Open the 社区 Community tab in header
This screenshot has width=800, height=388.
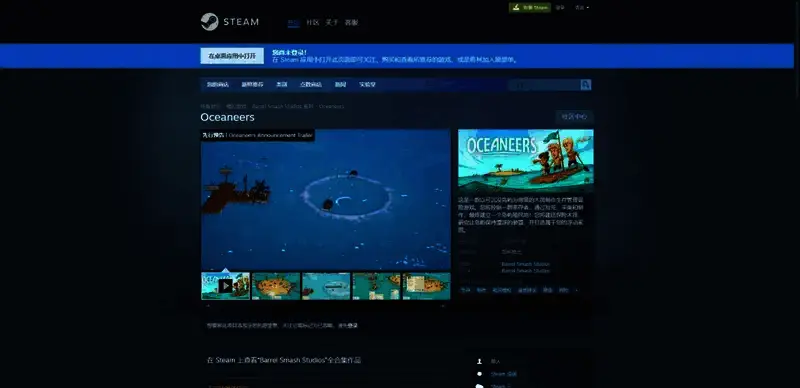tap(312, 22)
